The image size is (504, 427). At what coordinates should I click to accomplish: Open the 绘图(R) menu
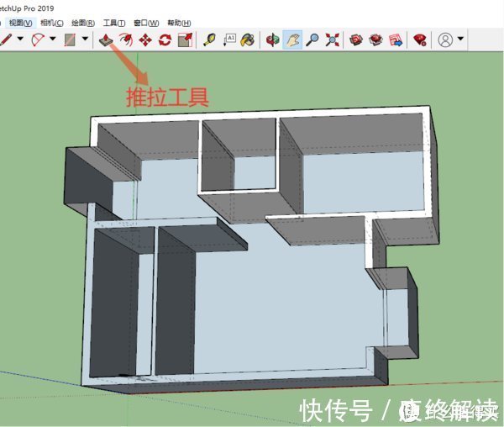pos(83,23)
